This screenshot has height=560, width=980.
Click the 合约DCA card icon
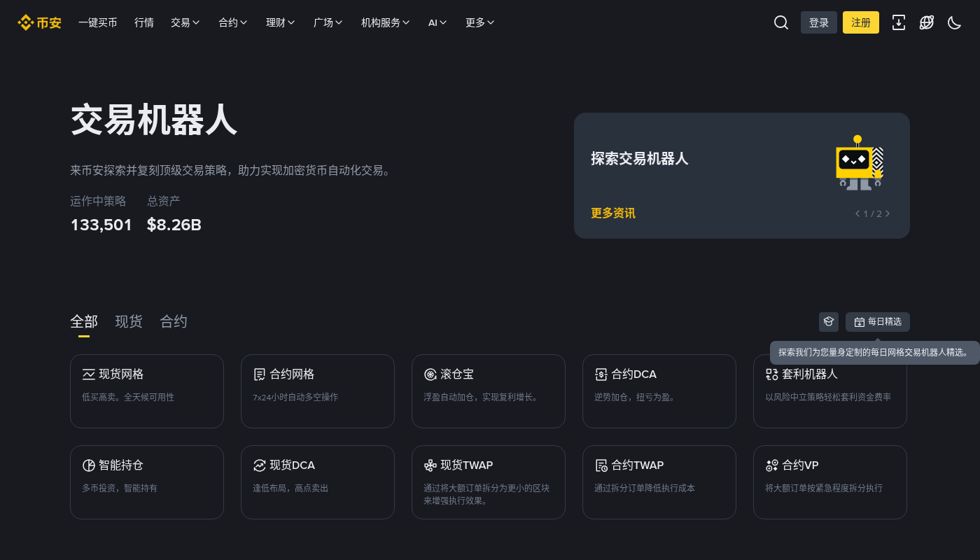(601, 374)
